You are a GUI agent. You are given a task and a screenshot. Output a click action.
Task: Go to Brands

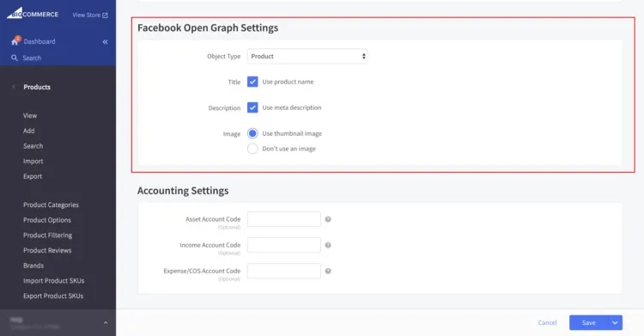coord(33,266)
